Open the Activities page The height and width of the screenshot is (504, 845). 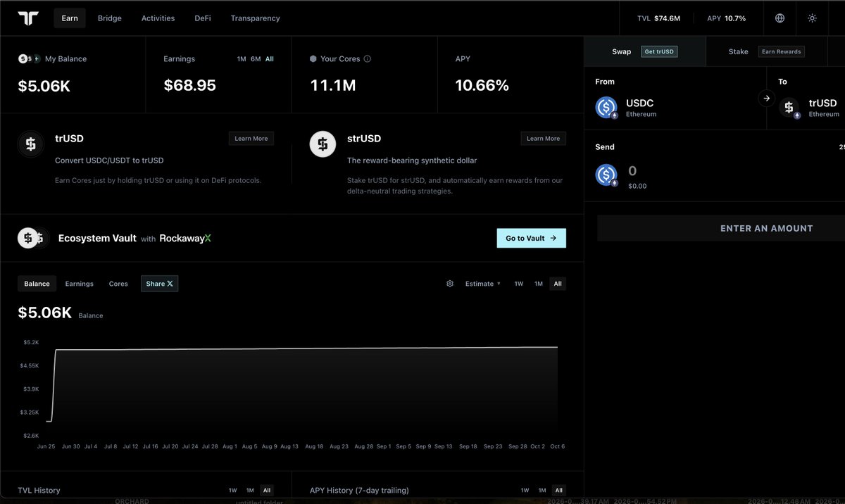(x=158, y=18)
